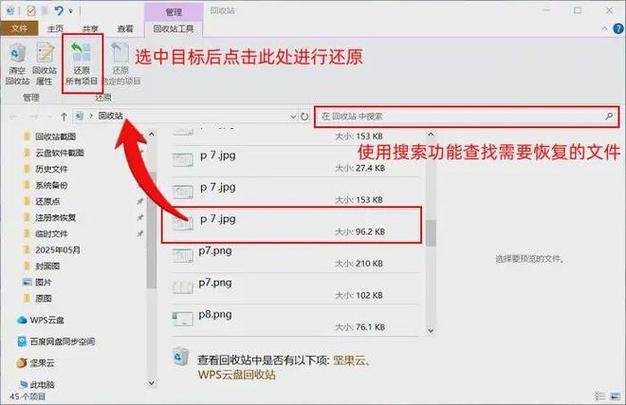Click the p8.png thumbnail
626x405 pixels.
[182, 318]
